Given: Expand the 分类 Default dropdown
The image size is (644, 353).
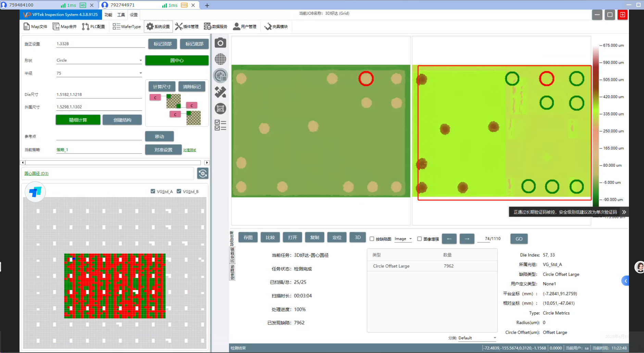Looking at the screenshot, I should pos(495,338).
